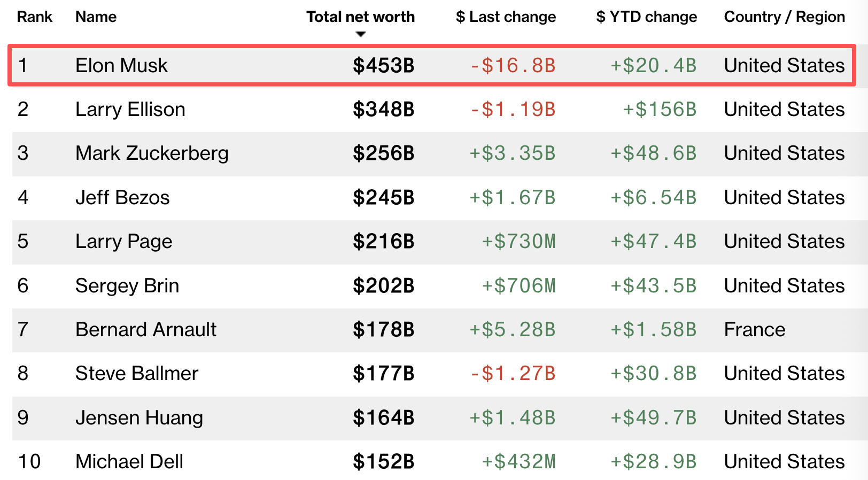
Task: Click the $ Last change column header
Action: [x=506, y=17]
